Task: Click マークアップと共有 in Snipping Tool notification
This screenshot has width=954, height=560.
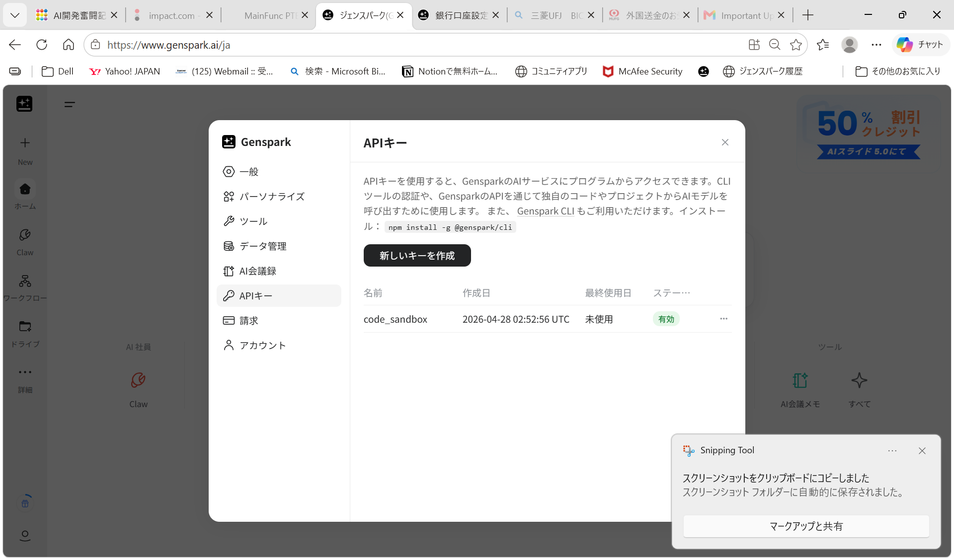Action: tap(806, 526)
